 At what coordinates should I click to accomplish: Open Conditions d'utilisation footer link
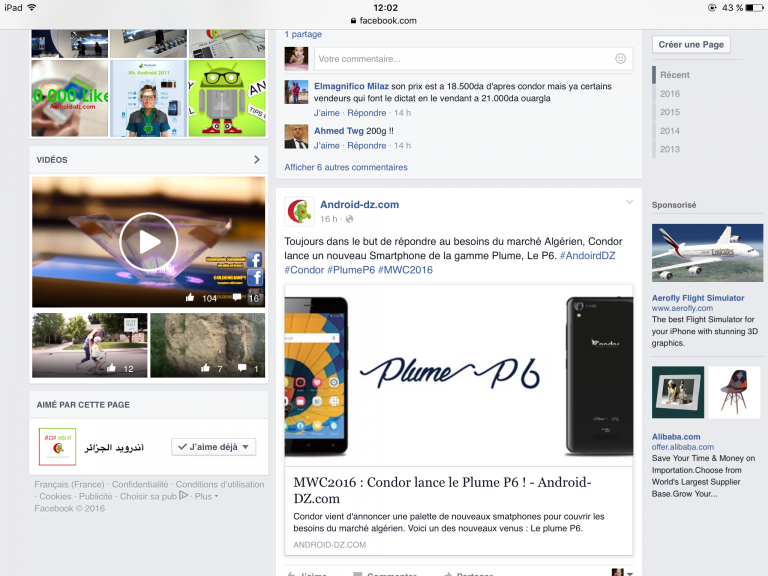coord(220,484)
